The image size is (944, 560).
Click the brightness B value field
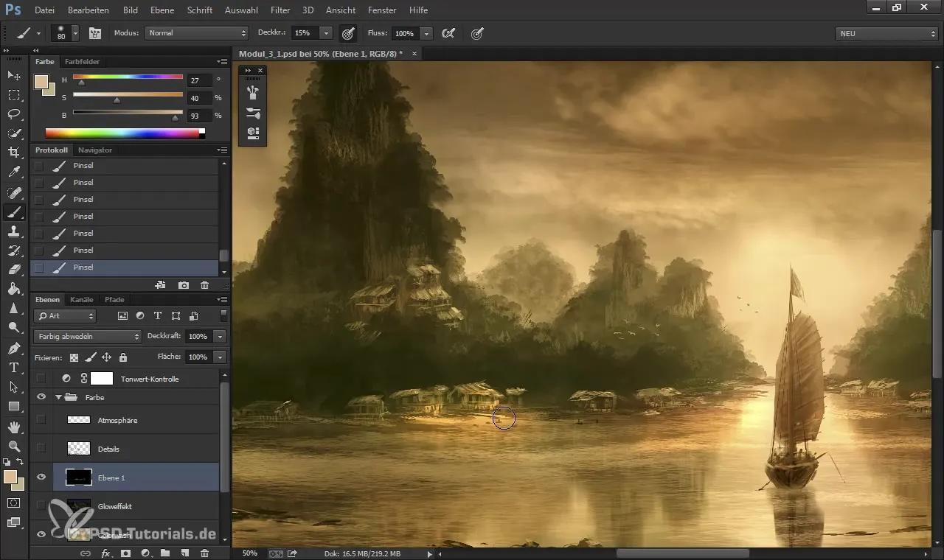coord(198,116)
